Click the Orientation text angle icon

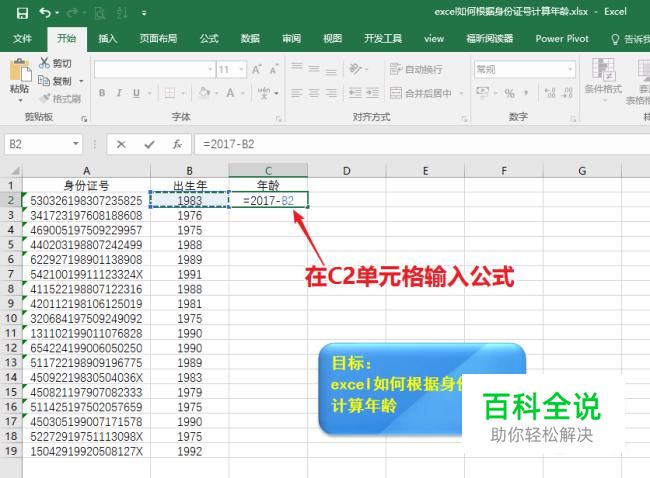point(355,68)
